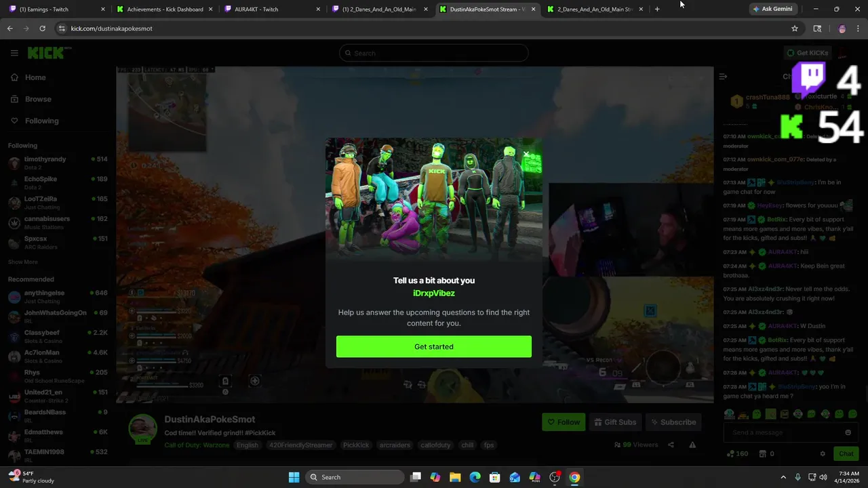Click the chill tag

tap(467, 445)
